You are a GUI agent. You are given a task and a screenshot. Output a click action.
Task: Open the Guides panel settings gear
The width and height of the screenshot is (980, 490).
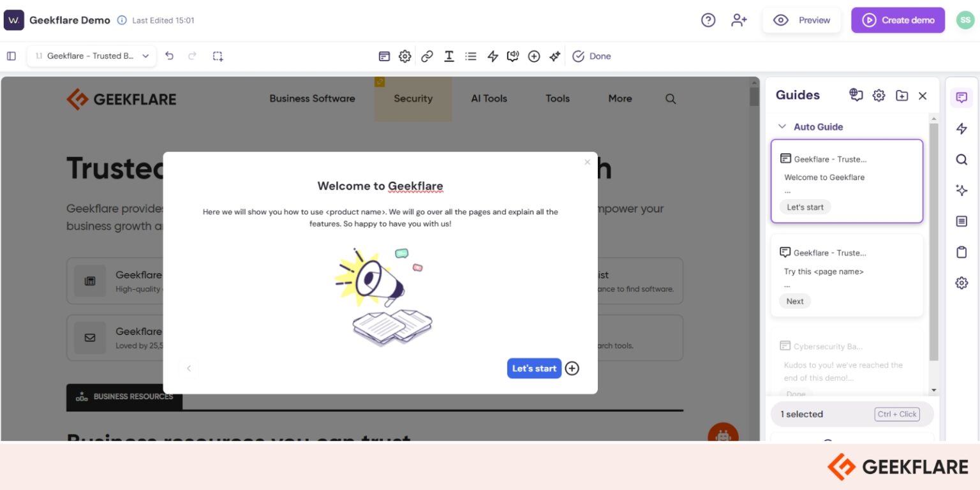point(879,96)
